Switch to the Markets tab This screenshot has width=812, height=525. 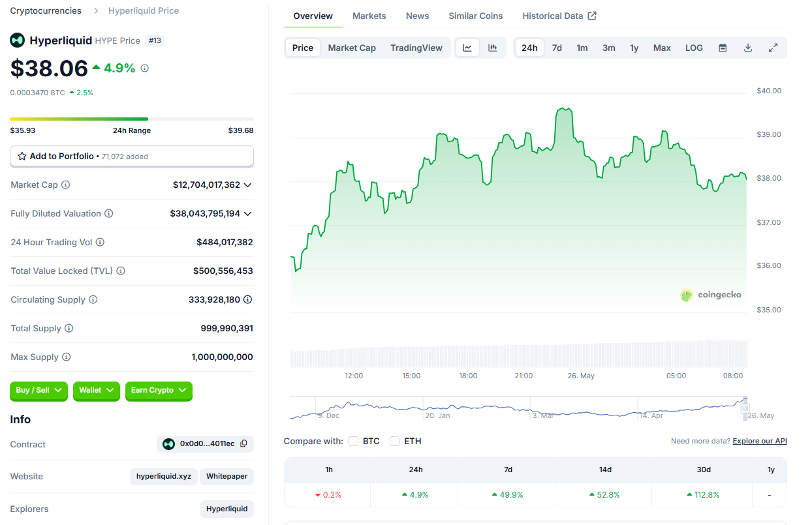(369, 16)
